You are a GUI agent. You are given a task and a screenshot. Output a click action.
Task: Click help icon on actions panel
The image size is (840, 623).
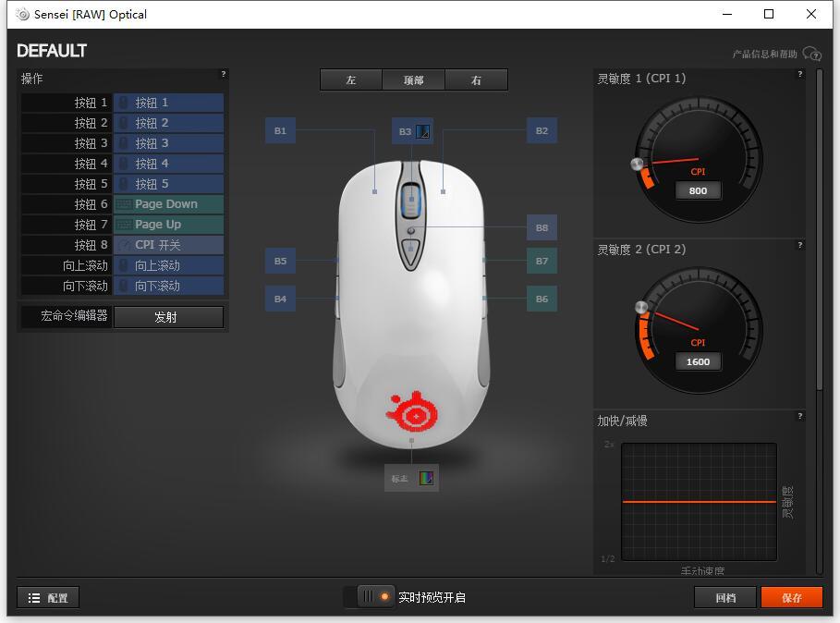pyautogui.click(x=224, y=74)
